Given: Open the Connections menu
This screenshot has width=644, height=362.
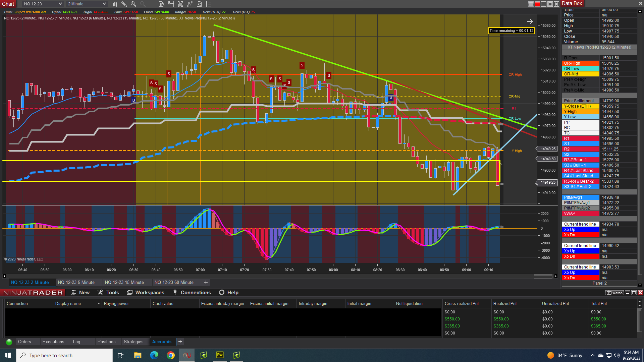Looking at the screenshot, I should [192, 293].
